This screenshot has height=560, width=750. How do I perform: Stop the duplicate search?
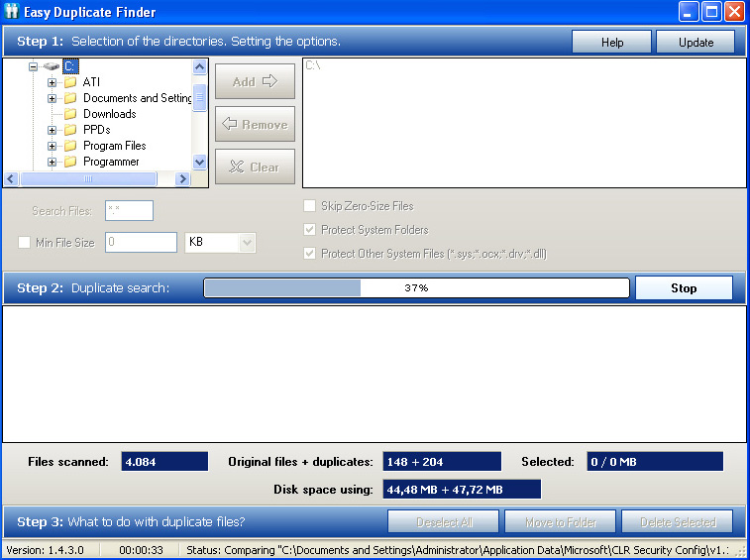pos(684,288)
